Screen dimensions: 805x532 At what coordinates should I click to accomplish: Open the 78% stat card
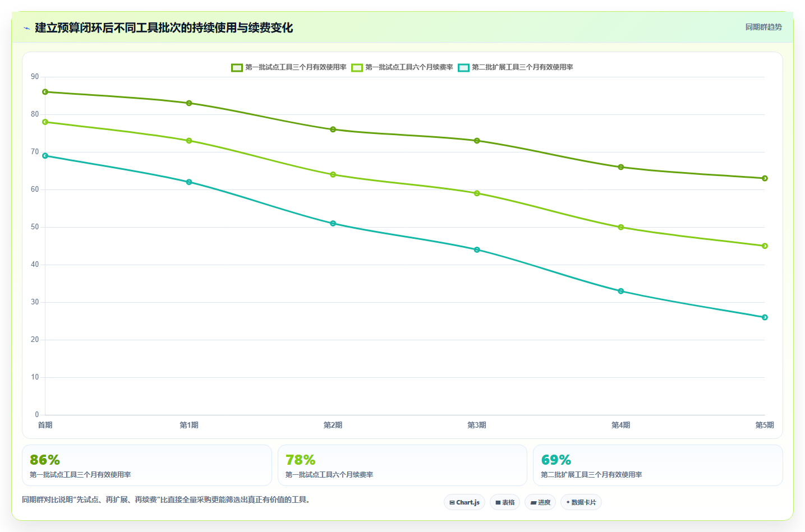(x=402, y=465)
